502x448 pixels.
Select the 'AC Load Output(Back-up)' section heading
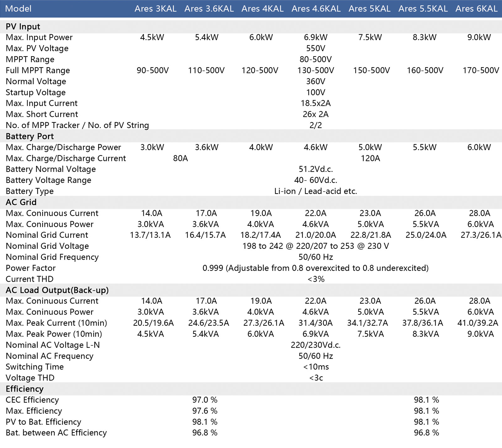pos(57,290)
